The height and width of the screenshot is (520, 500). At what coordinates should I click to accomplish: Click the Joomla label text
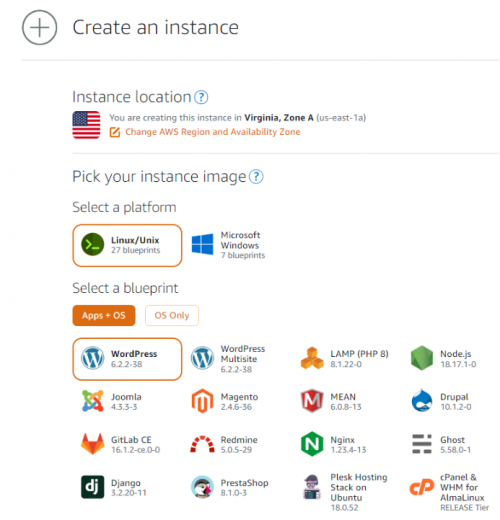[x=126, y=397]
